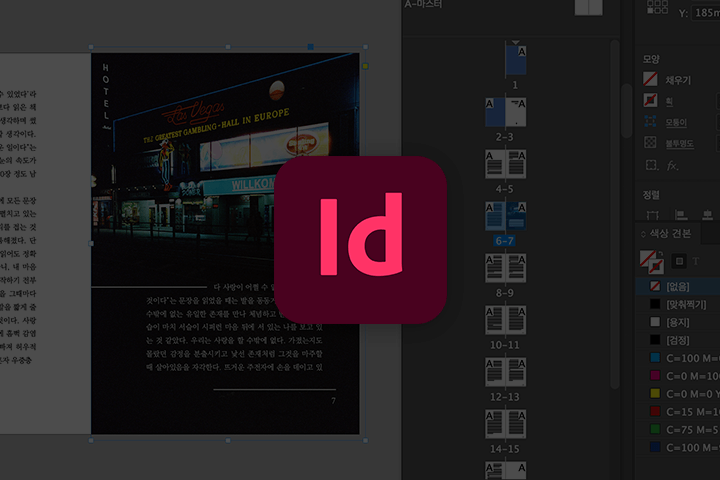Choose the formatting affects text T icon

coord(696,261)
